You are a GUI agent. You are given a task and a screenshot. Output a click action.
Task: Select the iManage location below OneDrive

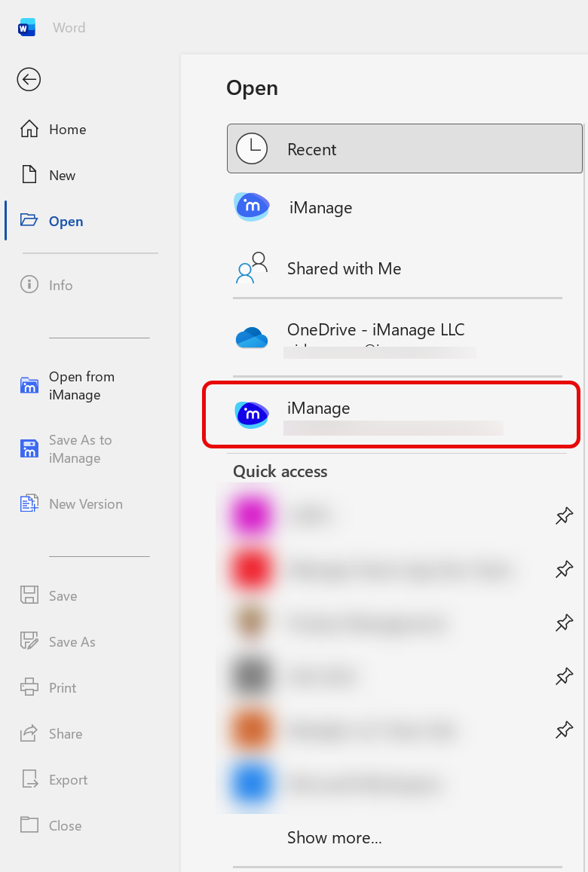coord(392,415)
